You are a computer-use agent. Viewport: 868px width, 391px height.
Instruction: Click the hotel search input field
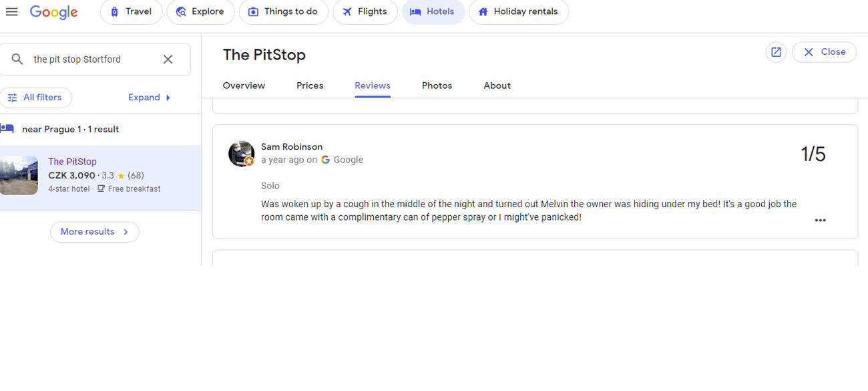[93, 59]
